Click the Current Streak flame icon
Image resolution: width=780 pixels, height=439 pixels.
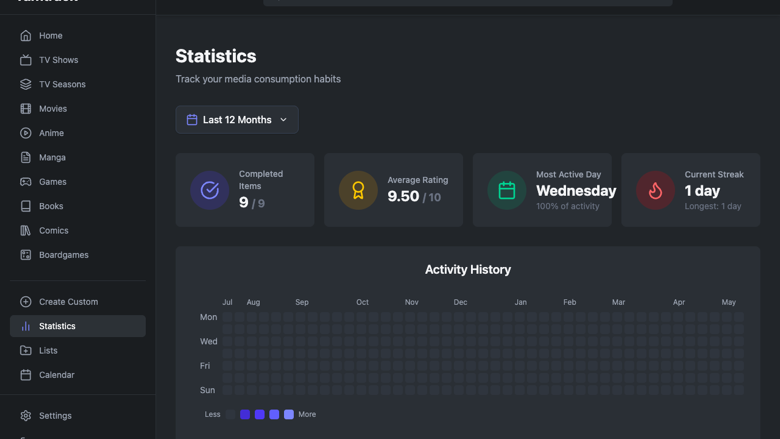pyautogui.click(x=656, y=190)
